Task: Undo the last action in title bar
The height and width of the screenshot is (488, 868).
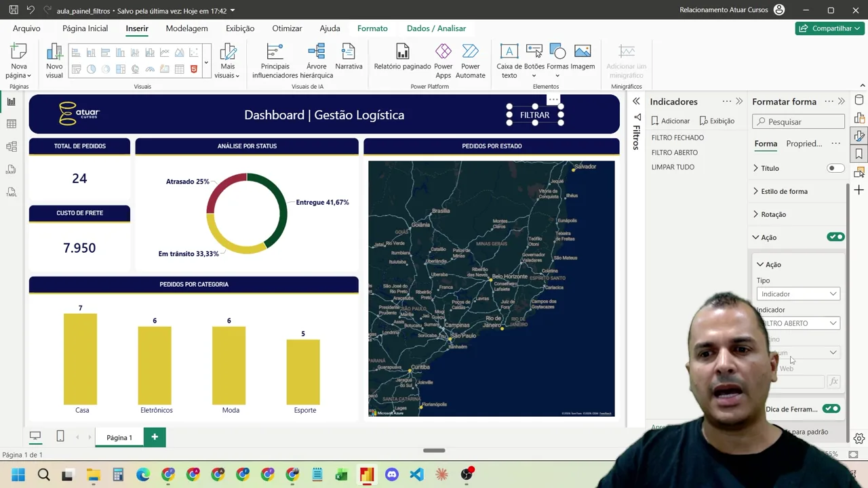Action: coord(31,10)
